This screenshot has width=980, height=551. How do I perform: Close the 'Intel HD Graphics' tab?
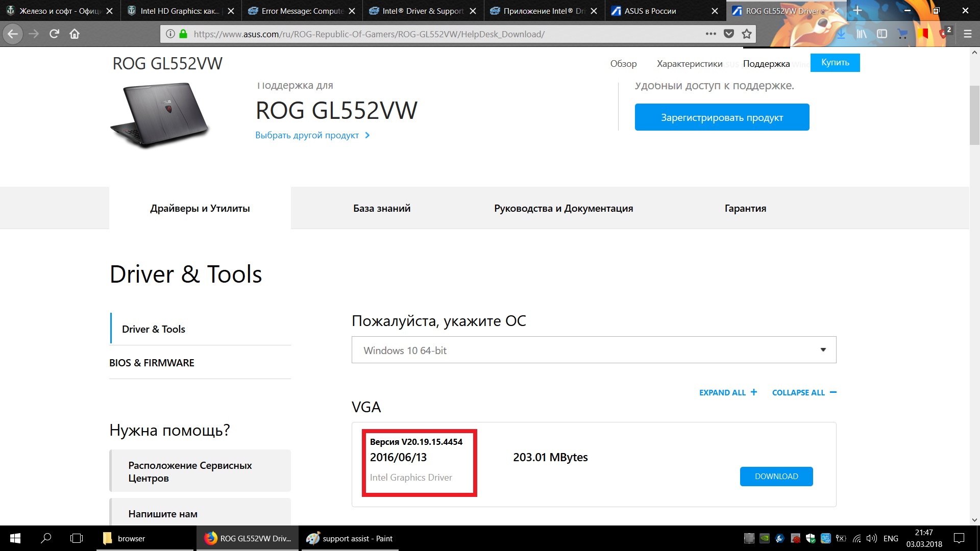231,11
